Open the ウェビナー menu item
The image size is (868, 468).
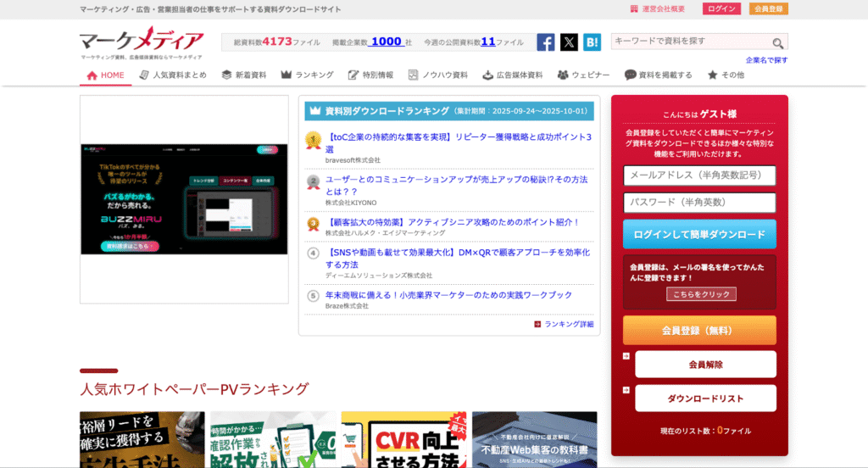tap(583, 75)
